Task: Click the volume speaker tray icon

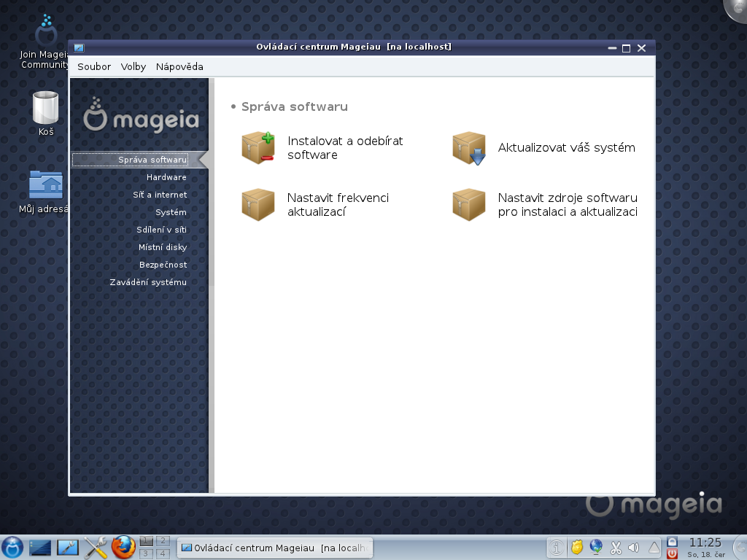Action: click(x=634, y=548)
